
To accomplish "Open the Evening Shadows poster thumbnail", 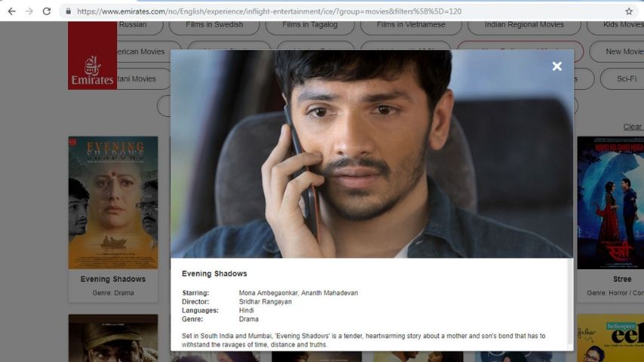I will [x=112, y=202].
